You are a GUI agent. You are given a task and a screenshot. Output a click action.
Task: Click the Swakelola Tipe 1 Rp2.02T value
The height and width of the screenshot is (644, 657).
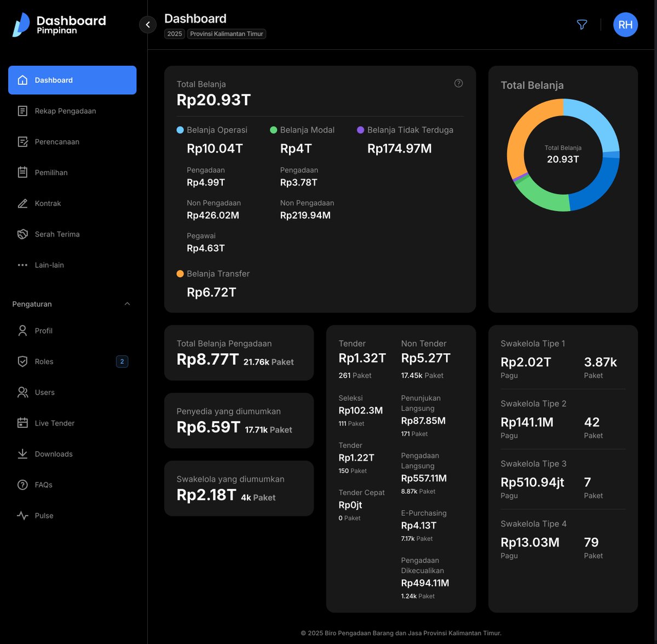pyautogui.click(x=526, y=362)
